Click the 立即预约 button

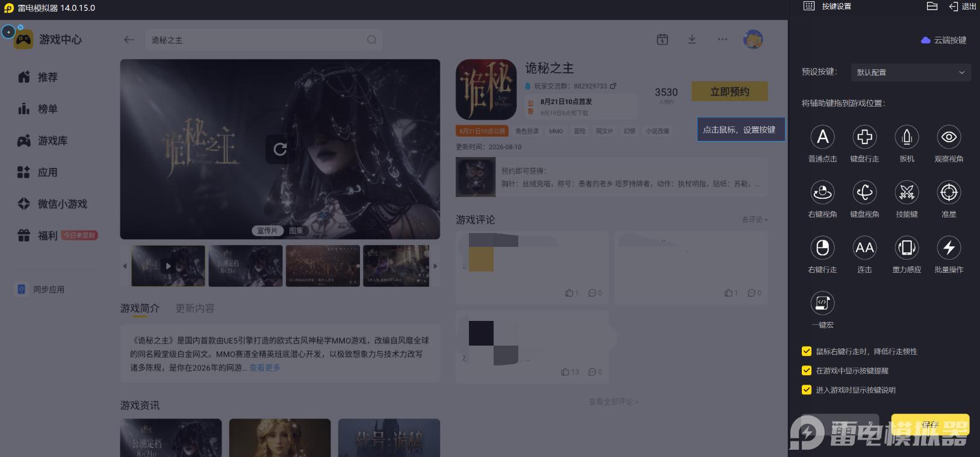730,92
